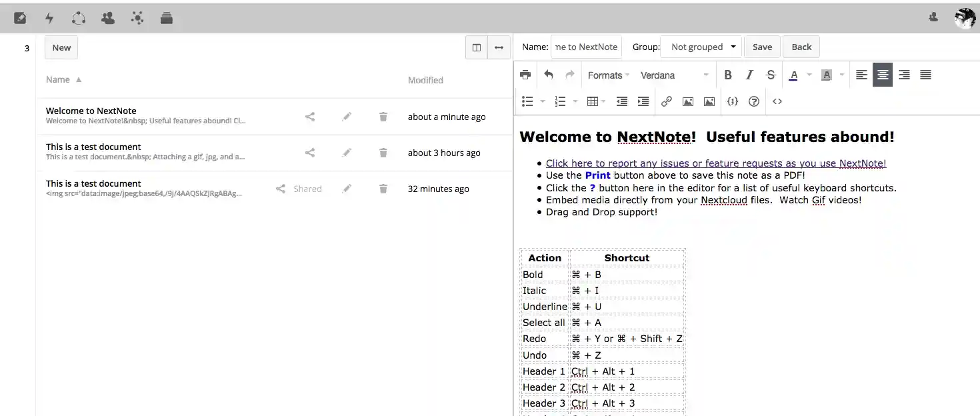Open the keyboard shortcuts help icon

coord(754,101)
